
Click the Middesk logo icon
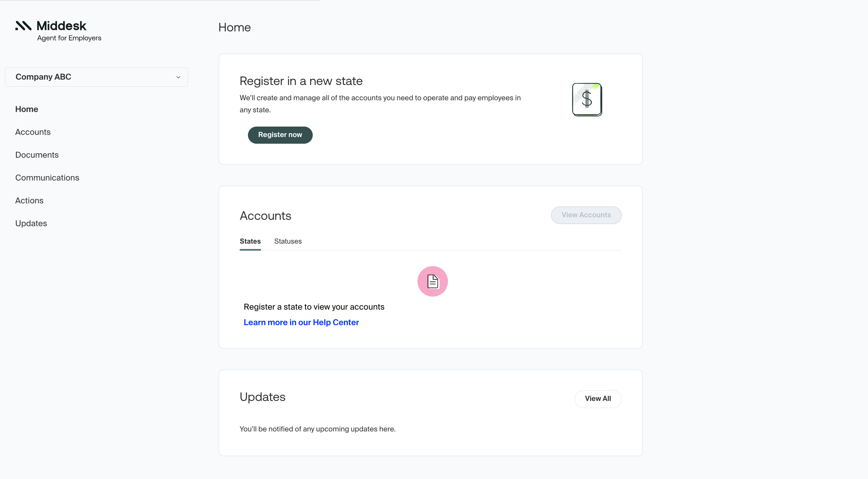23,26
